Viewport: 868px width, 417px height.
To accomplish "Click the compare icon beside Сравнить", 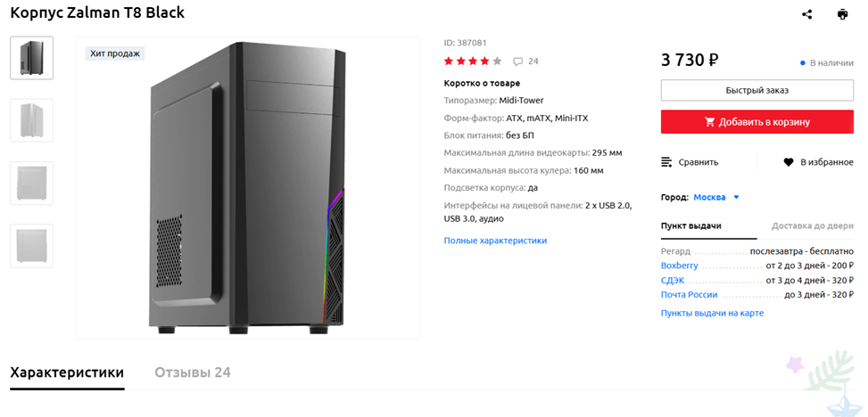I will tap(666, 162).
